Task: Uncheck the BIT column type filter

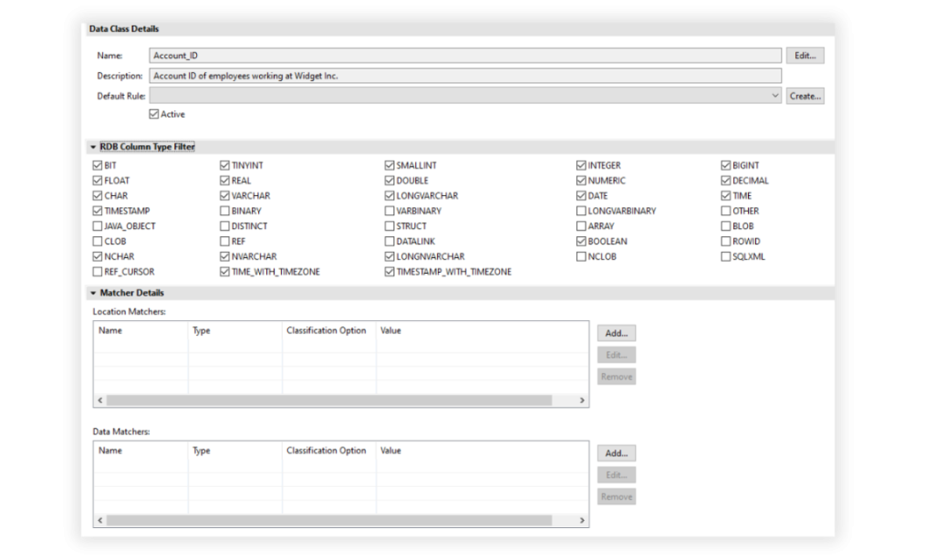Action: point(97,165)
